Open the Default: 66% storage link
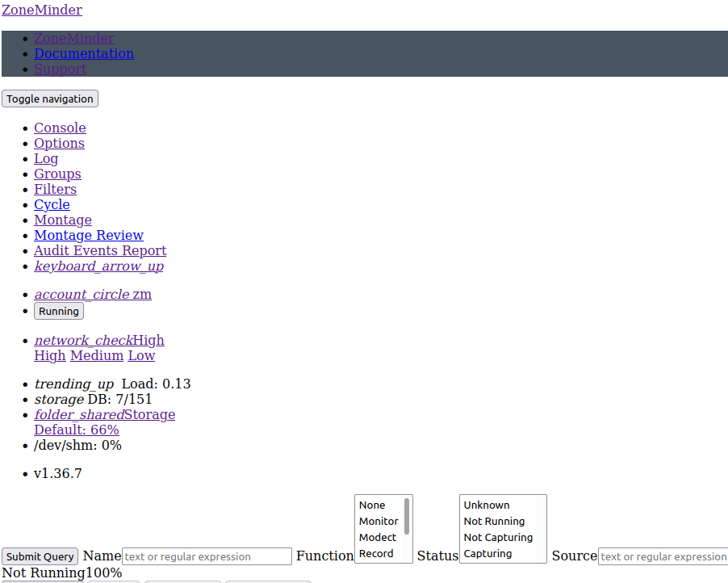728x583 pixels. (x=77, y=430)
